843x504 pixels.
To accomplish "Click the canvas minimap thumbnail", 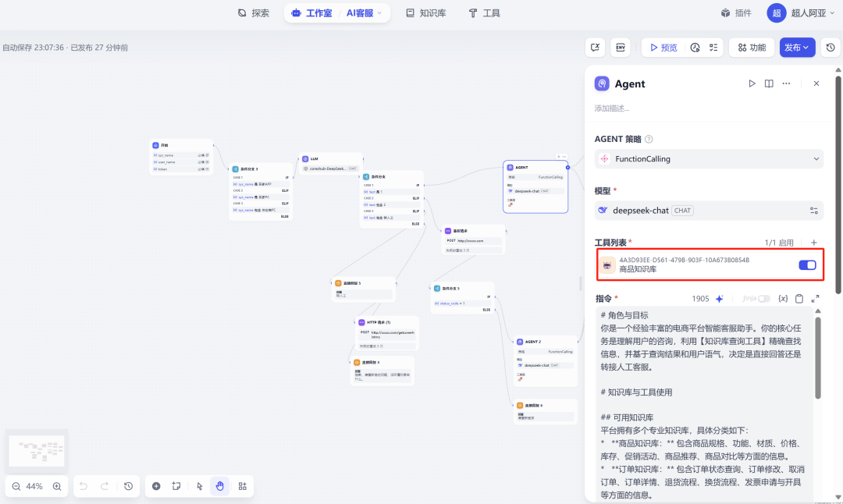I will (x=37, y=450).
